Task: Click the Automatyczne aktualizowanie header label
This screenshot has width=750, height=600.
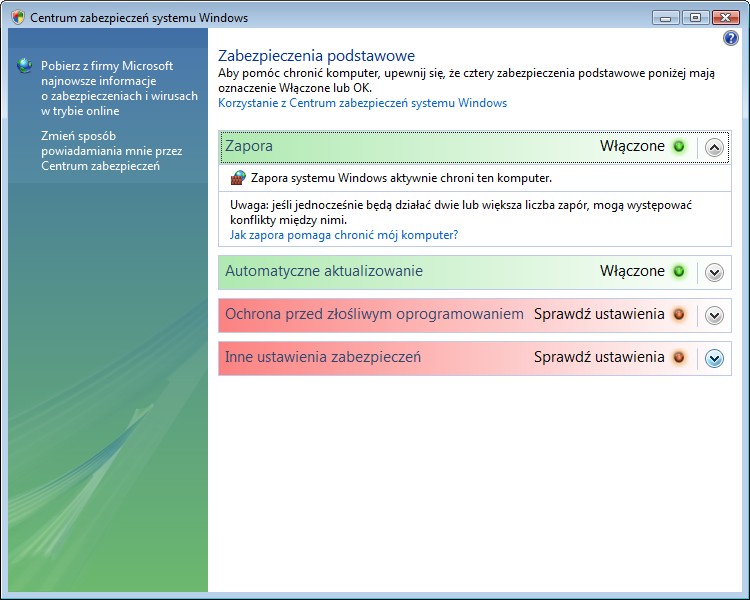Action: [x=324, y=271]
